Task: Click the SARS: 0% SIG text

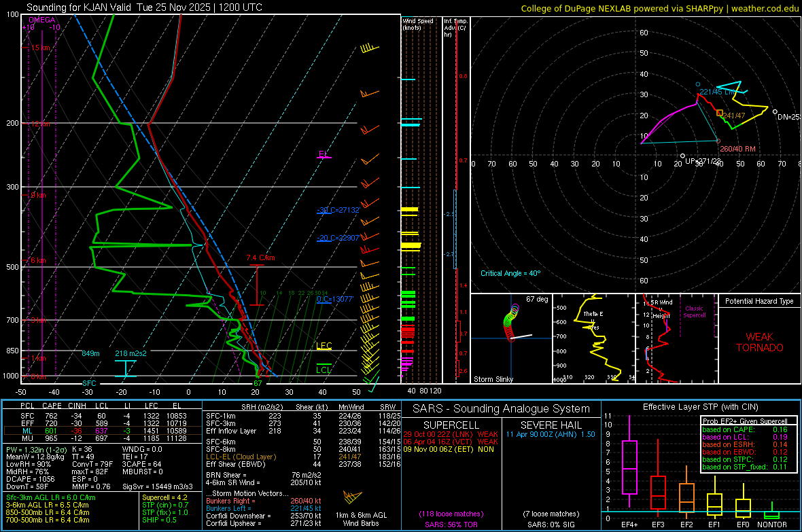Action: pyautogui.click(x=551, y=525)
